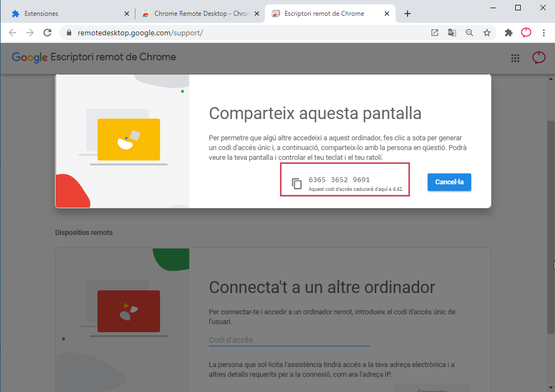555x392 pixels.
Task: Minimize the Chrome window
Action: pyautogui.click(x=493, y=8)
